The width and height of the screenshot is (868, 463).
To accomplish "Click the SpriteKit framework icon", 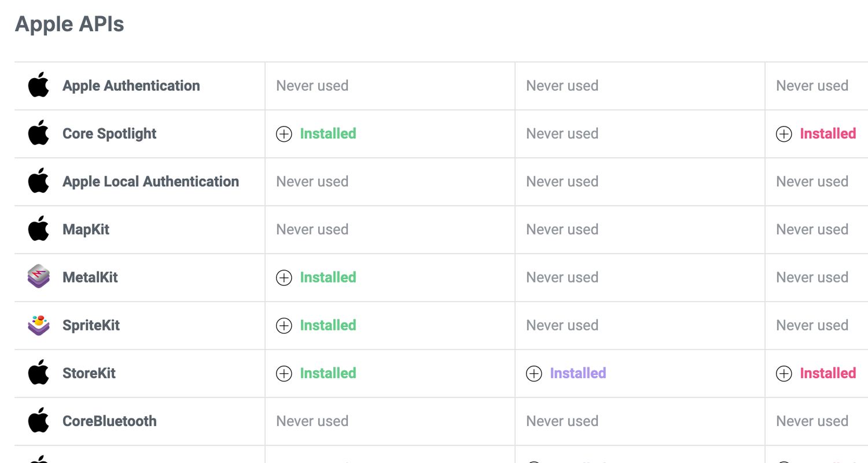I will (x=39, y=325).
